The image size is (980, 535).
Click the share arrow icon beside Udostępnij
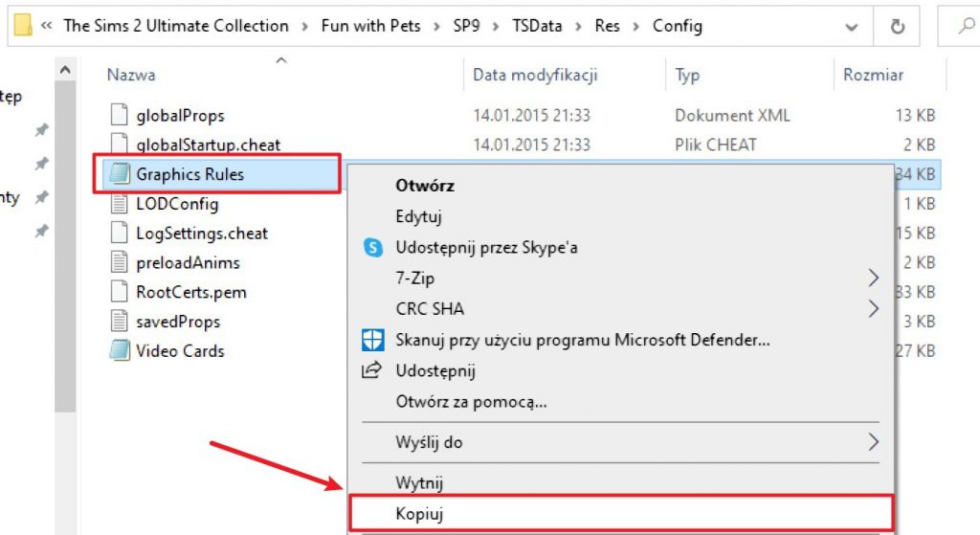coord(372,370)
